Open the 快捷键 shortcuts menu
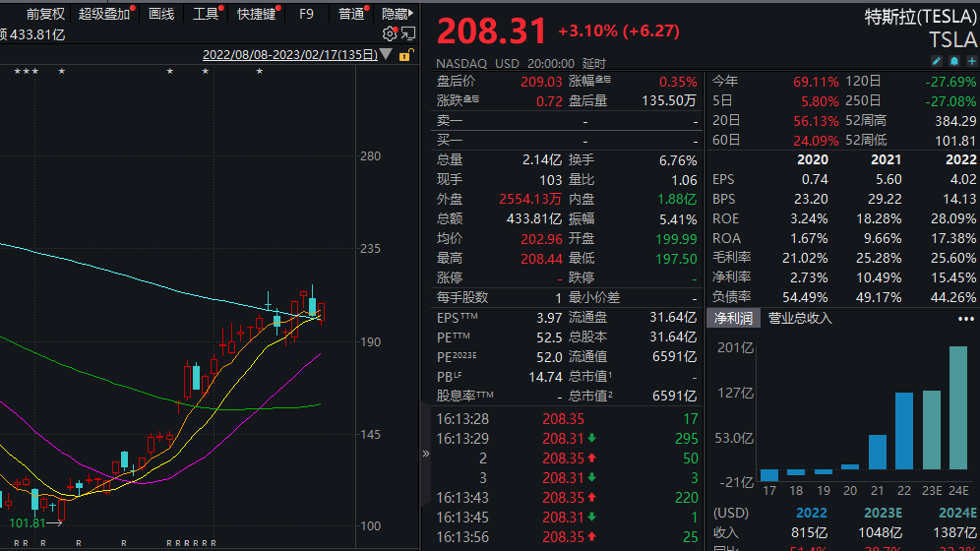 [256, 14]
